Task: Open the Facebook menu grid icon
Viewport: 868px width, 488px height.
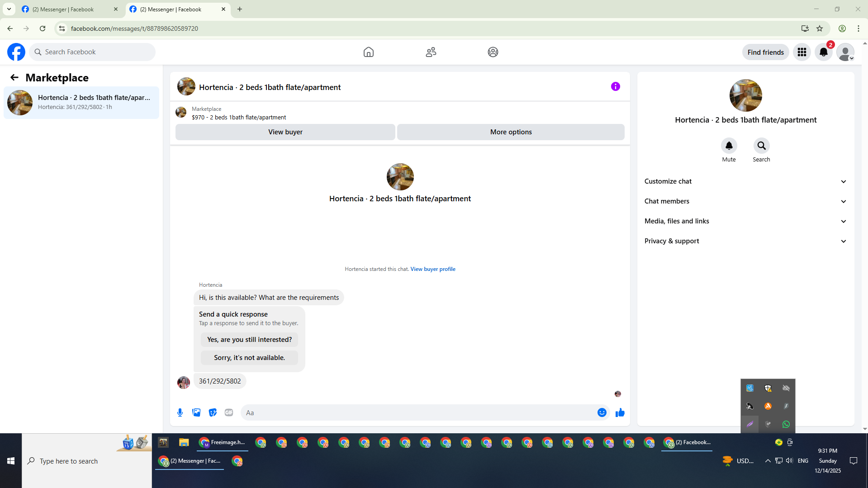Action: tap(802, 52)
